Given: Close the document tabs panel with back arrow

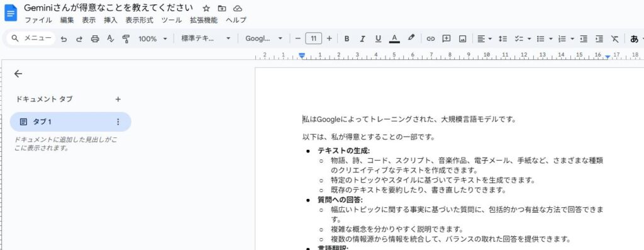Looking at the screenshot, I should pos(18,74).
